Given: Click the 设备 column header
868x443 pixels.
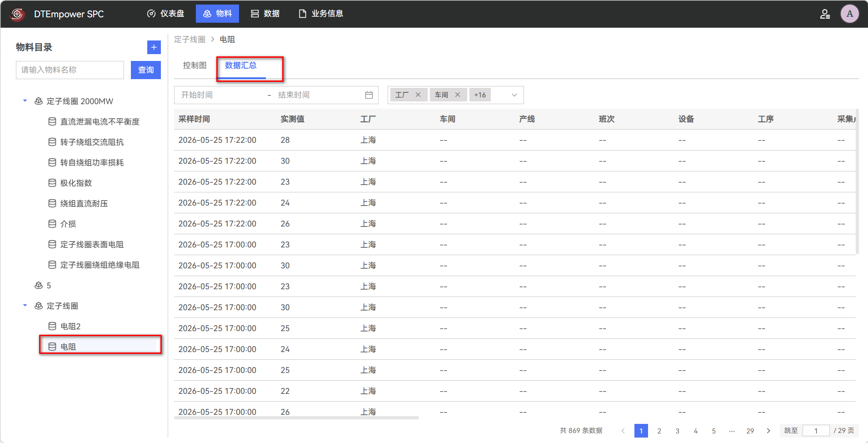Looking at the screenshot, I should (686, 119).
